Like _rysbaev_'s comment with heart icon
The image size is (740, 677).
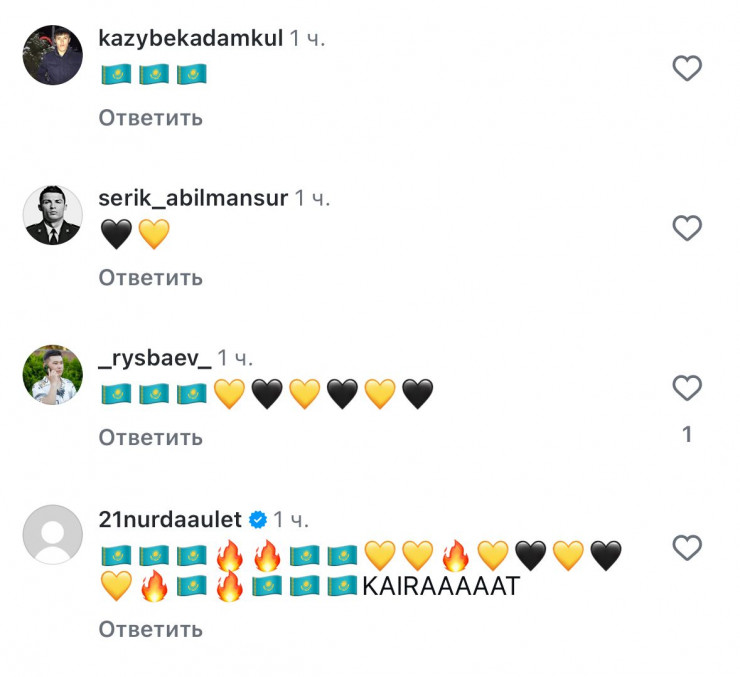[687, 388]
